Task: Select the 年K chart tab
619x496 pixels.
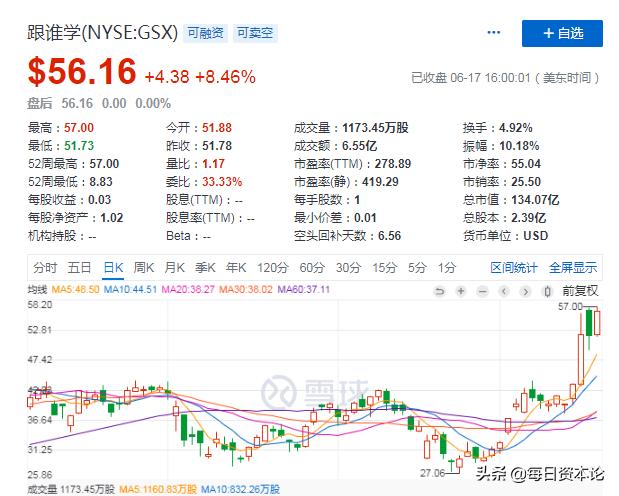Action: [x=236, y=268]
